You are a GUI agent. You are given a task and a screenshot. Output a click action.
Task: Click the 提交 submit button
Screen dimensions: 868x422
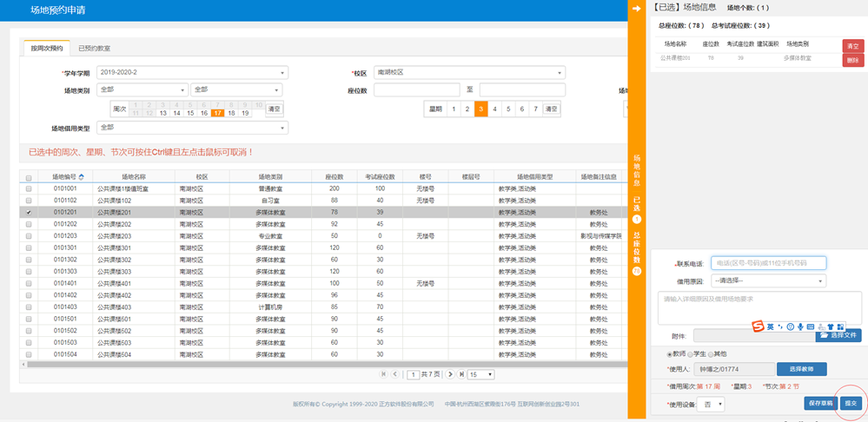[x=851, y=403]
